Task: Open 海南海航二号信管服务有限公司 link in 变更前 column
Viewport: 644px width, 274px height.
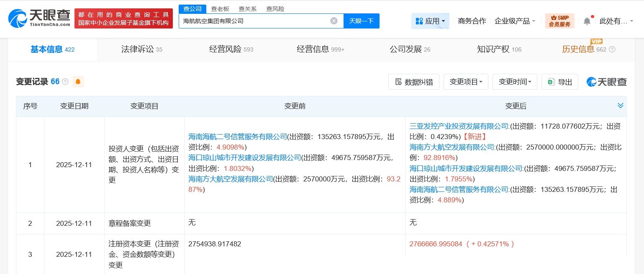Action: click(238, 137)
